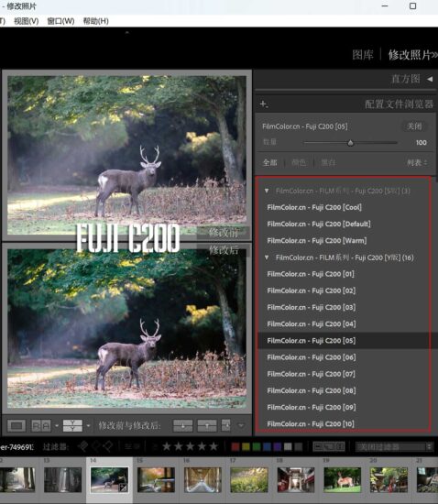The image size is (438, 504).
Task: Open the 列表 view mode dropdown
Action: pyautogui.click(x=417, y=162)
